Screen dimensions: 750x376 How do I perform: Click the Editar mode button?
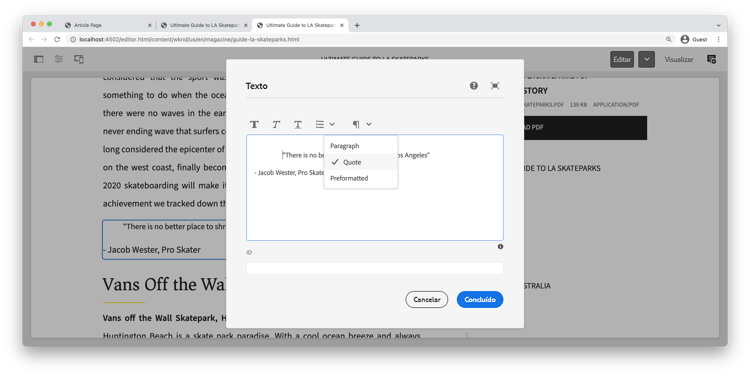622,59
